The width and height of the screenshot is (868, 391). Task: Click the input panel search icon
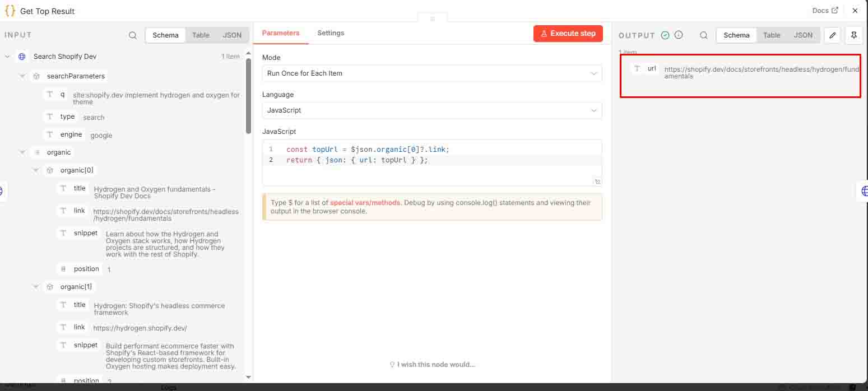(133, 35)
